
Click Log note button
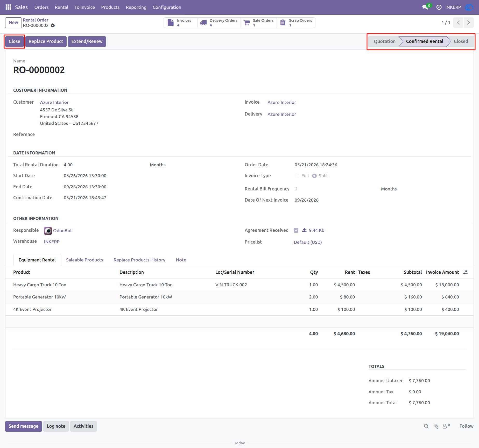pyautogui.click(x=56, y=426)
